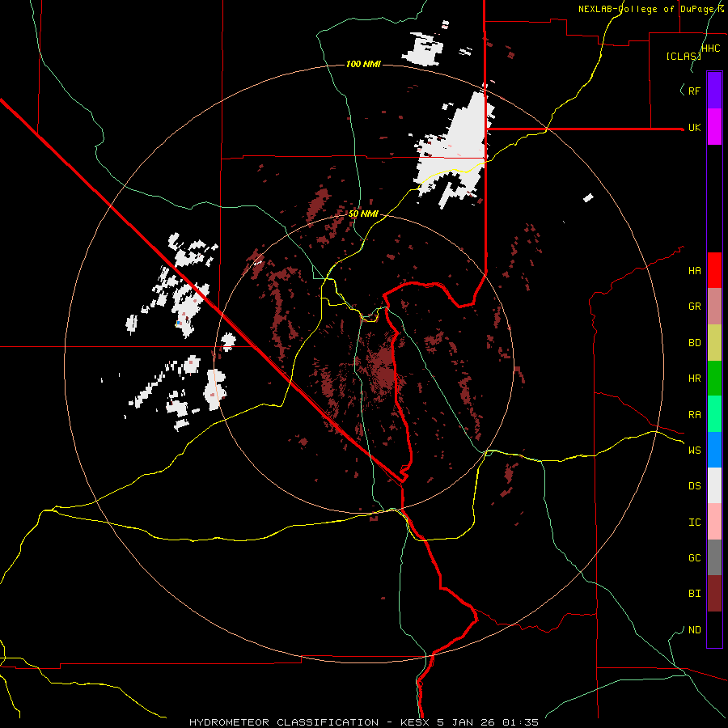Click the HR legend label
Image resolution: width=728 pixels, height=728 pixels.
[x=694, y=379]
